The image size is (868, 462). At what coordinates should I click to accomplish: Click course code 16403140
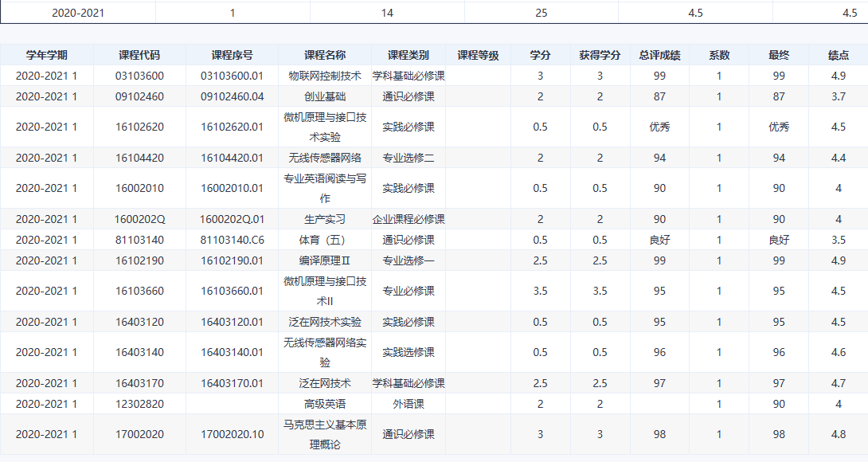point(139,352)
